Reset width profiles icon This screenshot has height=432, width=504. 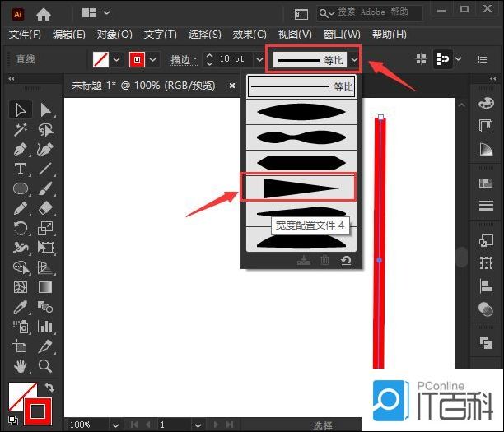point(346,260)
